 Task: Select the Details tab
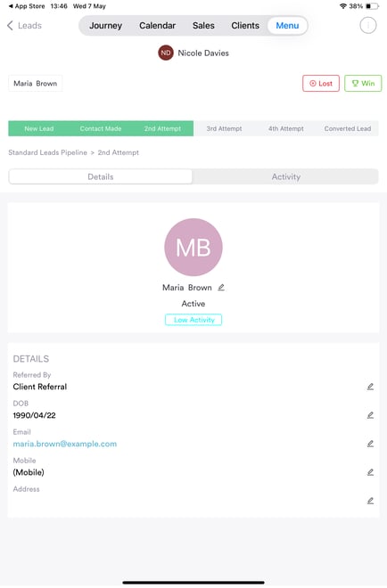[x=101, y=176]
